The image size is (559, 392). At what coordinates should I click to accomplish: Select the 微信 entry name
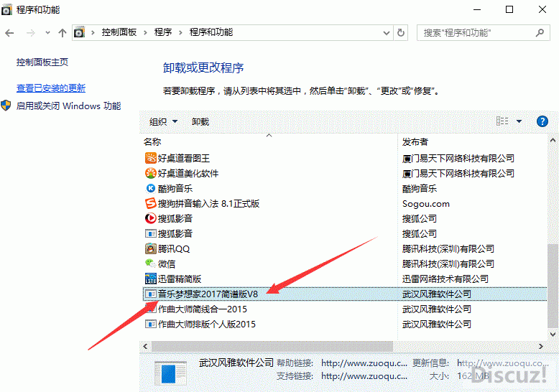(x=167, y=263)
